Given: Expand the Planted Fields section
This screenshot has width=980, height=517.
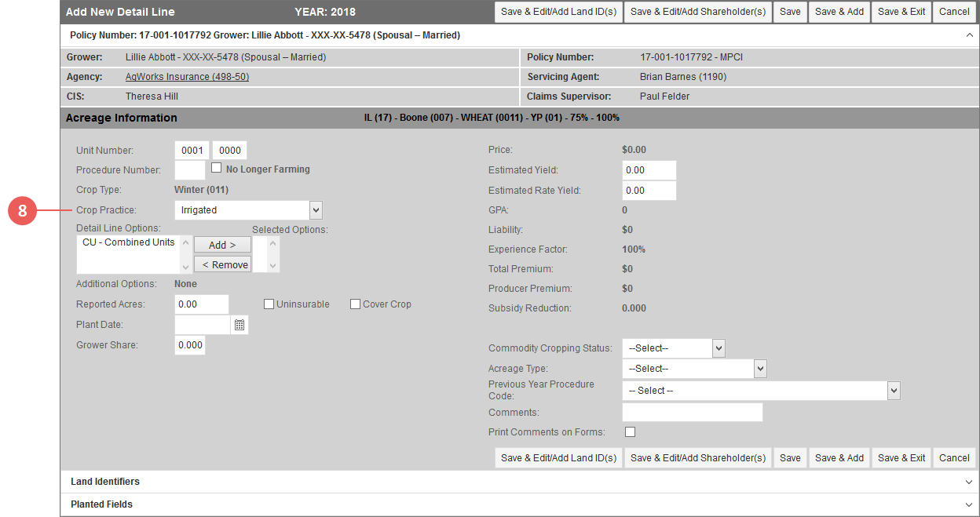Looking at the screenshot, I should 520,504.
